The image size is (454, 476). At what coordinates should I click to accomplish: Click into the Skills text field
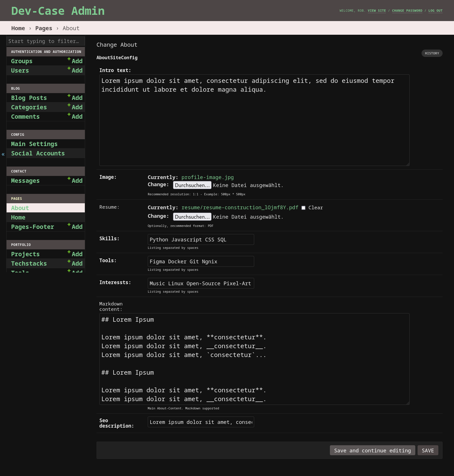coord(201,239)
